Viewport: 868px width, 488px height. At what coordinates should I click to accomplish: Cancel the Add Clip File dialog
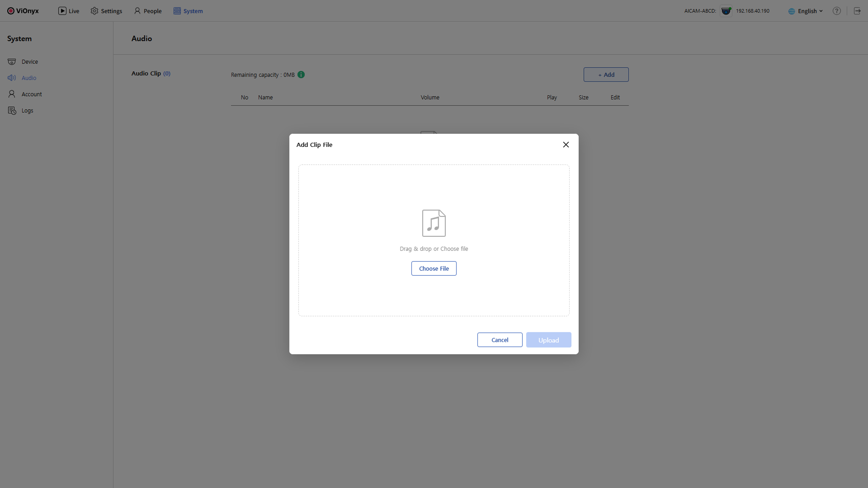click(500, 340)
